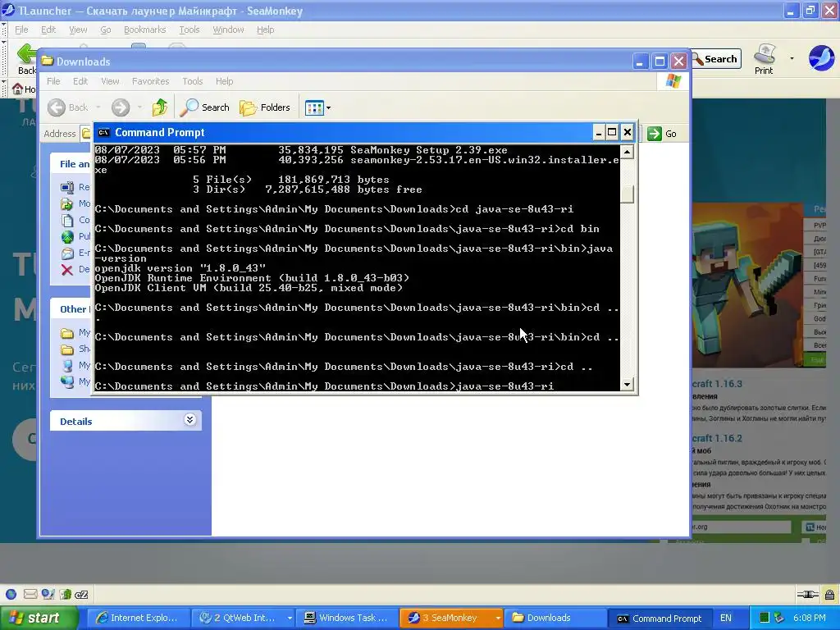Click EN language bar indicator
This screenshot has width=840, height=630.
[725, 618]
